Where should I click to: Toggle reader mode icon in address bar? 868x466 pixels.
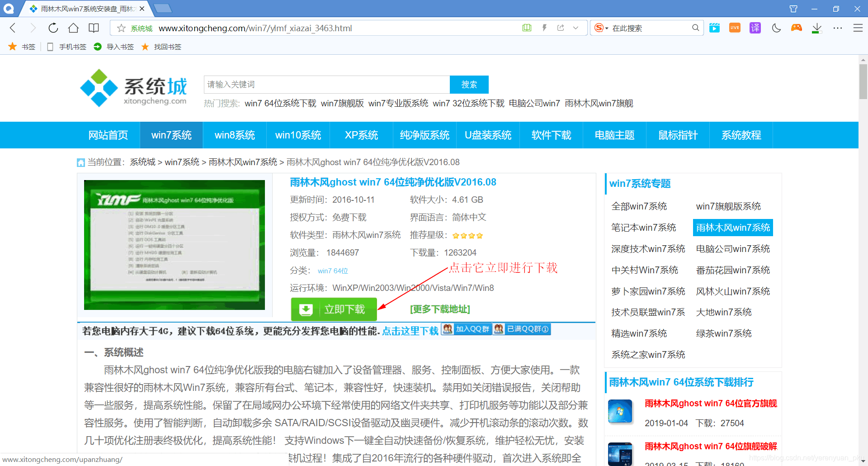tap(527, 28)
